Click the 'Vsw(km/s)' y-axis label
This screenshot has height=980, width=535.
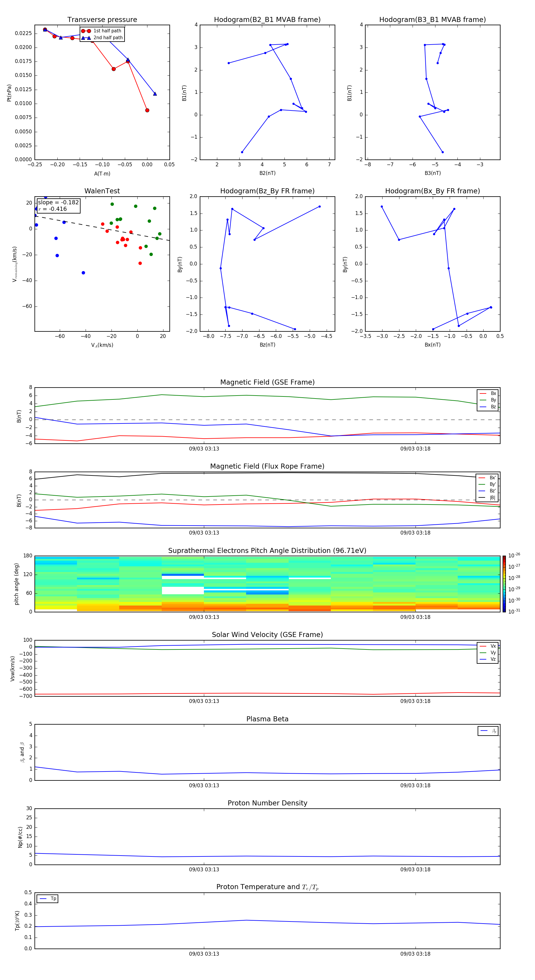click(x=12, y=668)
